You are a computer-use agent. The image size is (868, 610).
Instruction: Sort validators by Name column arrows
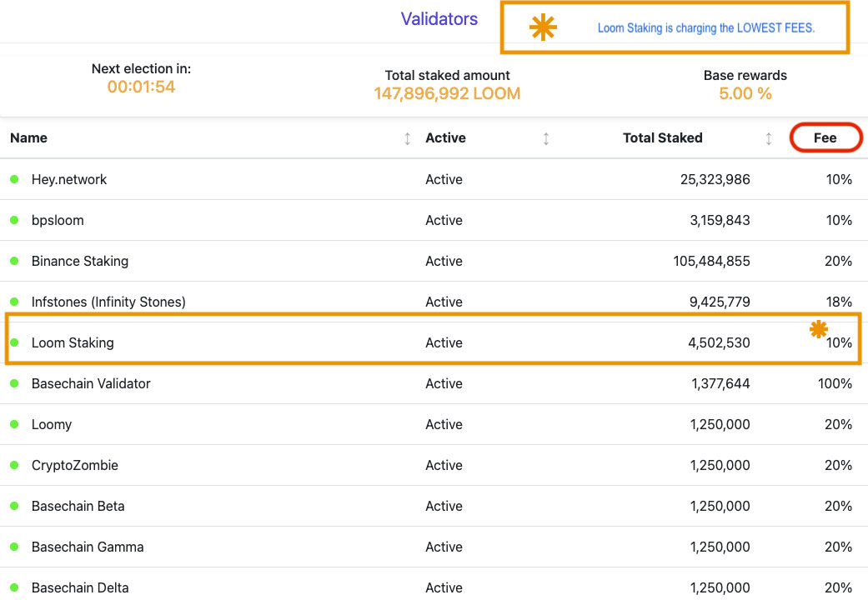pos(408,138)
